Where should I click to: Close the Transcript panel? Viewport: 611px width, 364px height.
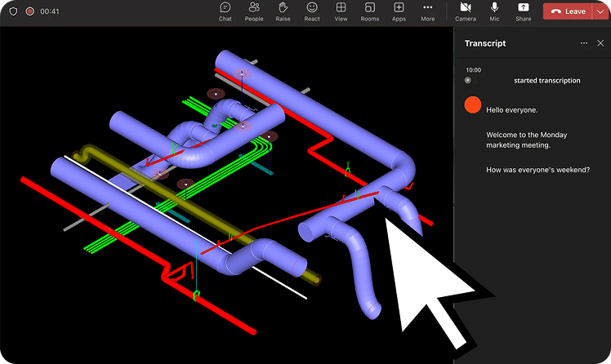click(x=600, y=43)
